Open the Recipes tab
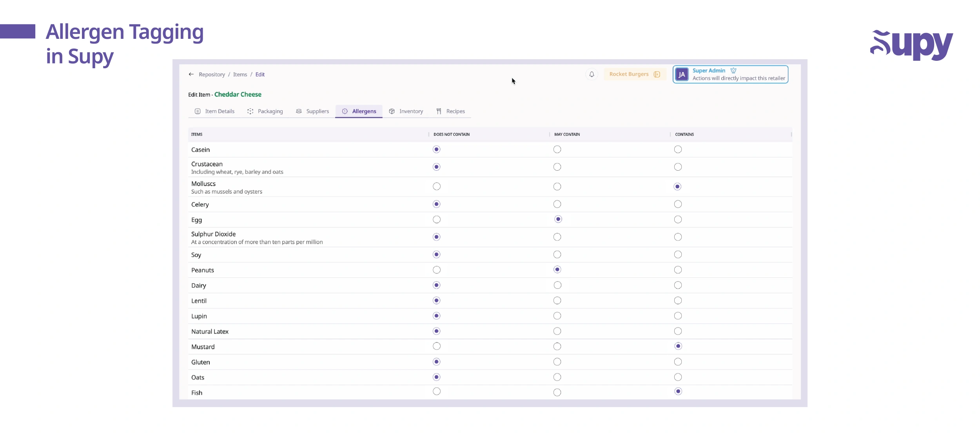Image resolution: width=980 pixels, height=433 pixels. point(450,111)
